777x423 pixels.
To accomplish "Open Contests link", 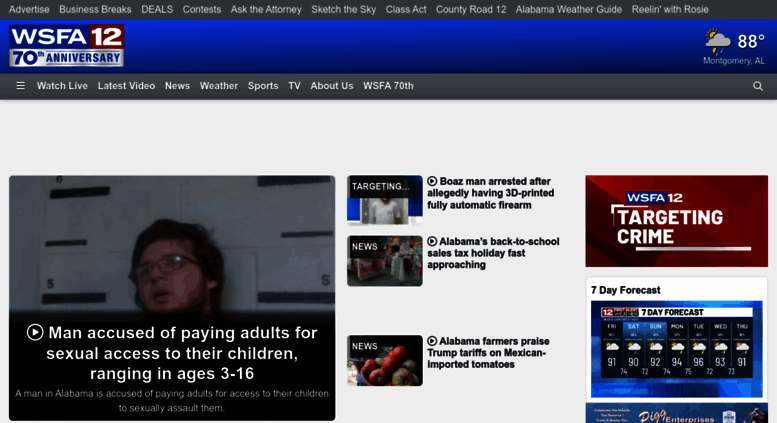I will point(202,9).
